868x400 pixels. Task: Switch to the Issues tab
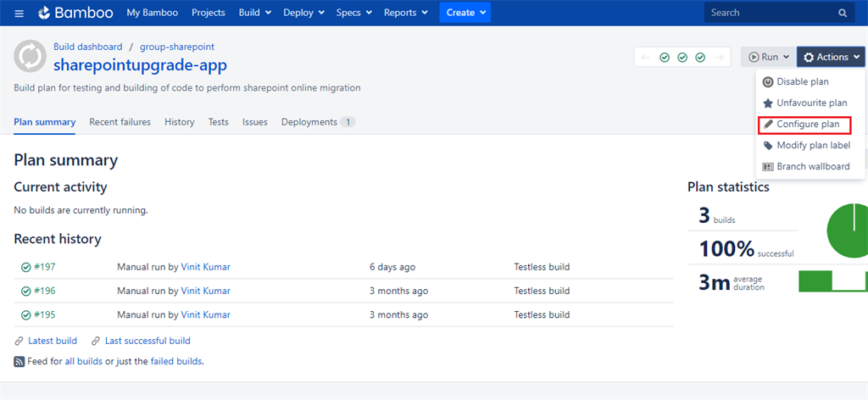tap(254, 122)
